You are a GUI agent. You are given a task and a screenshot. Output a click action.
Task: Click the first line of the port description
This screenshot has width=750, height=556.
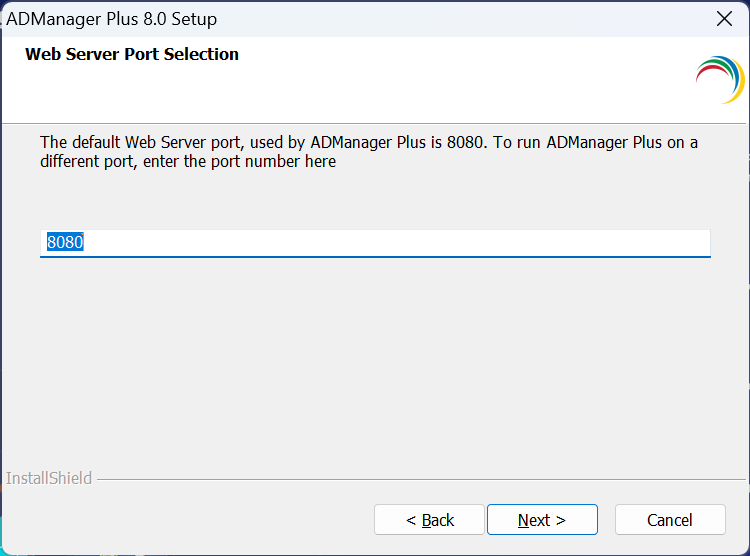pos(368,142)
